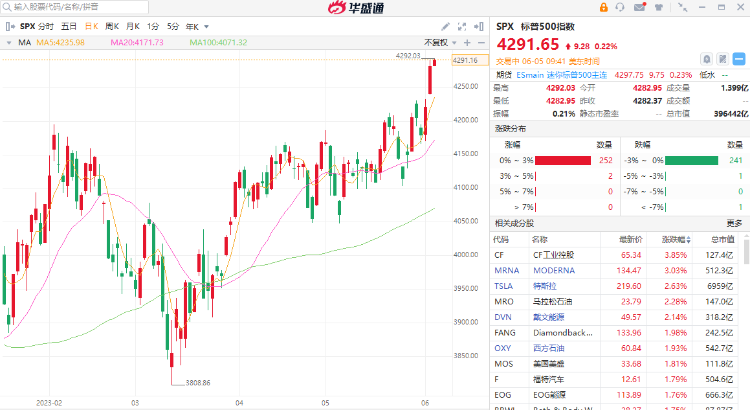The height and width of the screenshot is (410, 750).
Task: Click the 涨跌分布 section header
Action: 510,129
